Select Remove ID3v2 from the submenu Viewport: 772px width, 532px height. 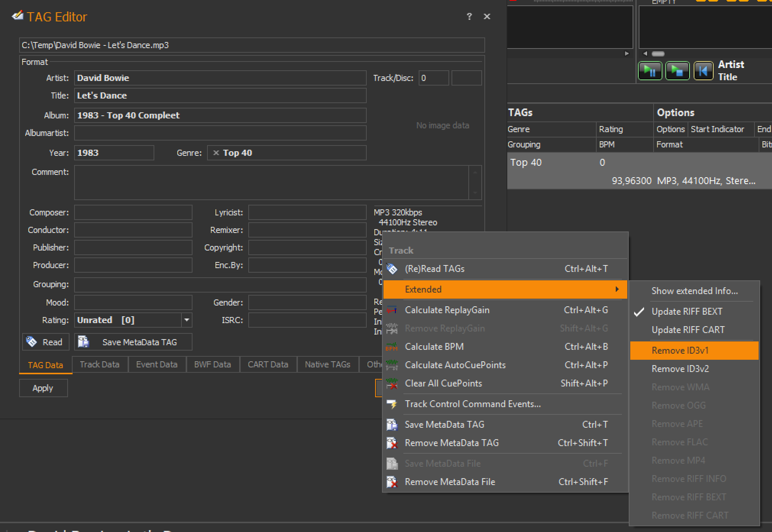[x=680, y=369]
